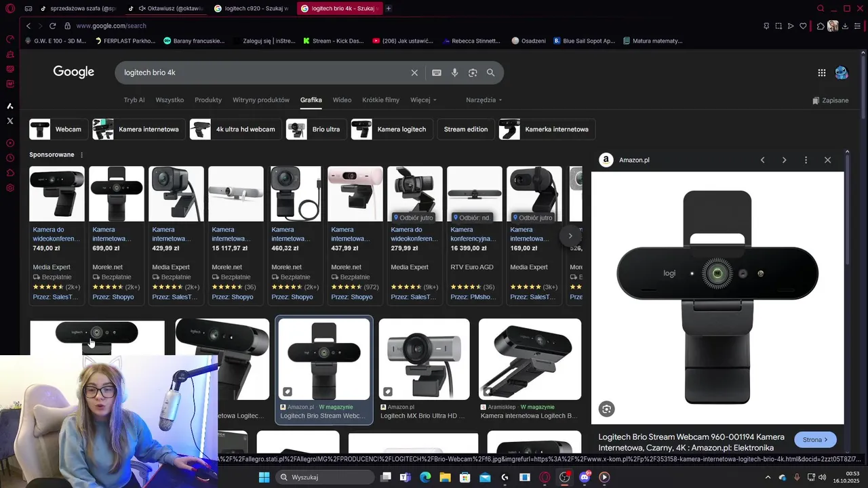
Task: Open Opera sidebar settings gear
Action: [x=10, y=188]
